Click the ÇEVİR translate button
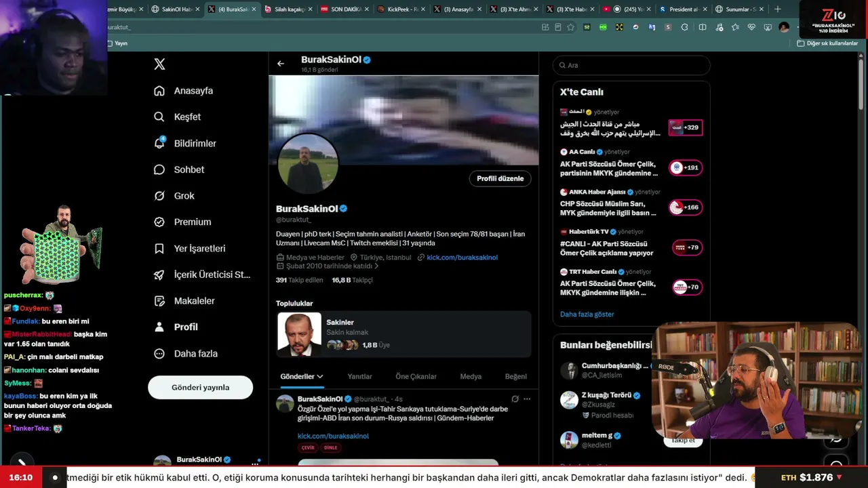Screen dimensions: 868x488 [x=308, y=448]
